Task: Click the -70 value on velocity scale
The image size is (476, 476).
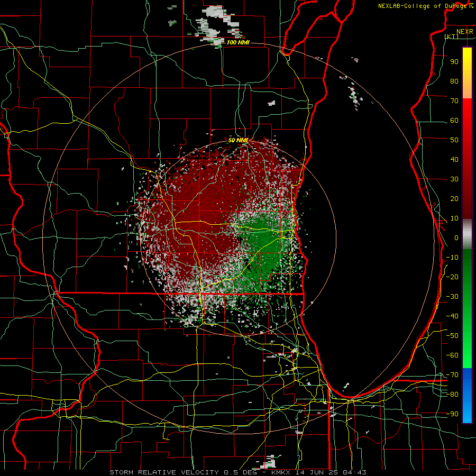Action: tap(452, 375)
